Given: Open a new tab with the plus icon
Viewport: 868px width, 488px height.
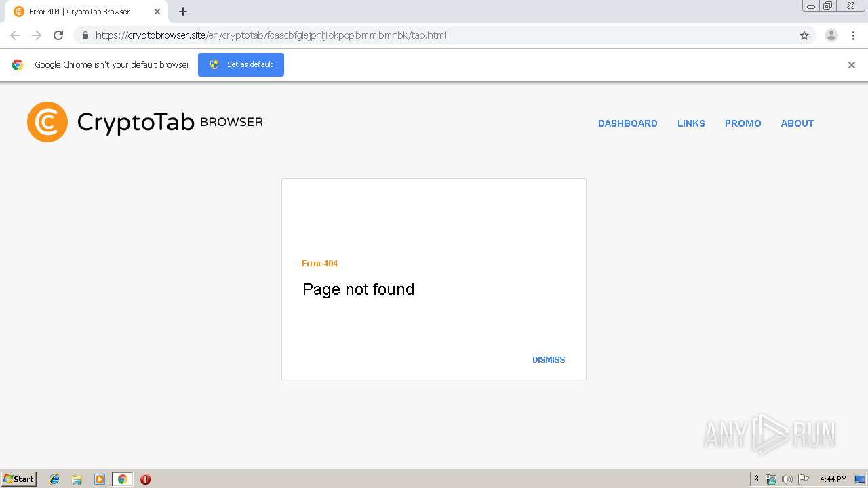Looking at the screenshot, I should pos(183,12).
